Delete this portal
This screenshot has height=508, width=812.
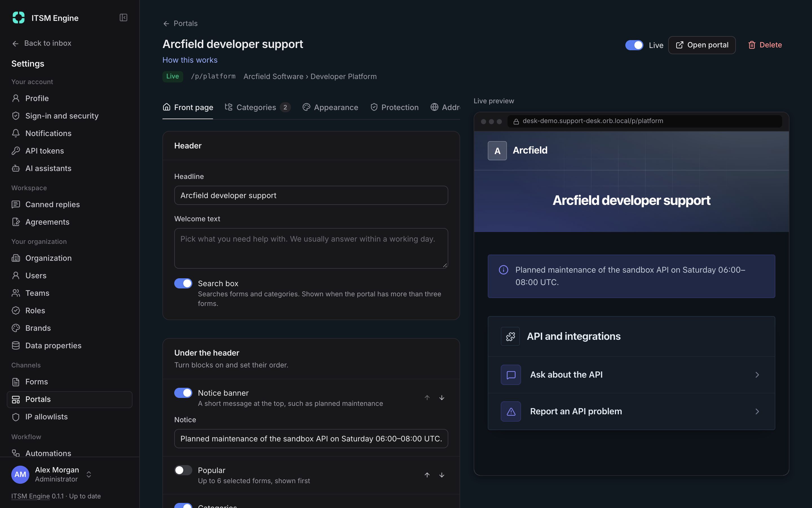coord(765,45)
